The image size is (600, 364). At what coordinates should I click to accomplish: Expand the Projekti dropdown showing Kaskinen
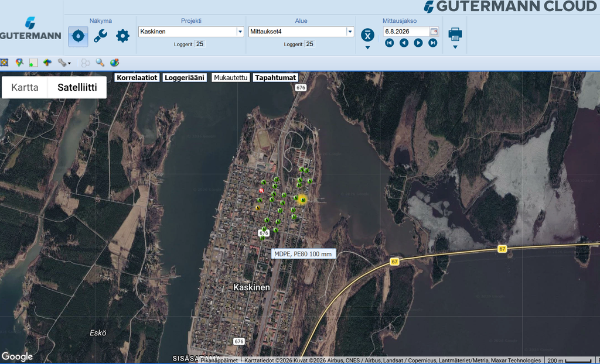pyautogui.click(x=240, y=32)
